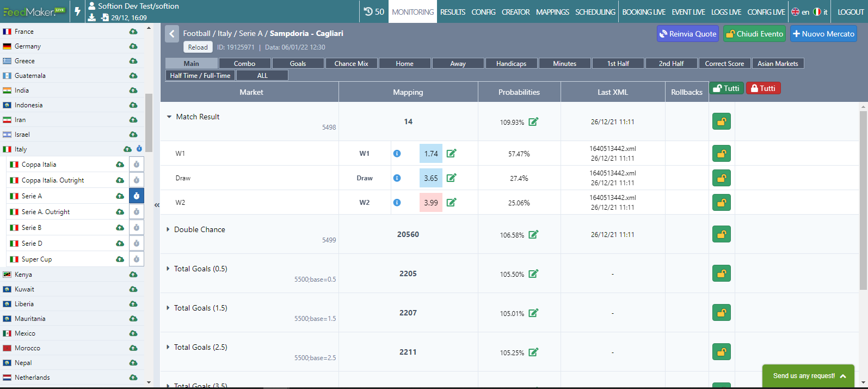Toggle the lock button for Total Goals (1.5)
Image resolution: width=868 pixels, height=389 pixels.
[x=722, y=313]
